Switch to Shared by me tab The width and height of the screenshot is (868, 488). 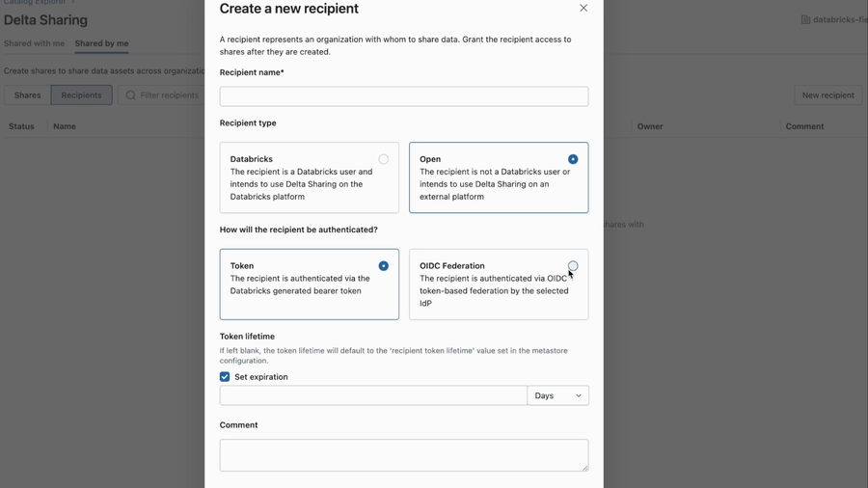(x=101, y=43)
